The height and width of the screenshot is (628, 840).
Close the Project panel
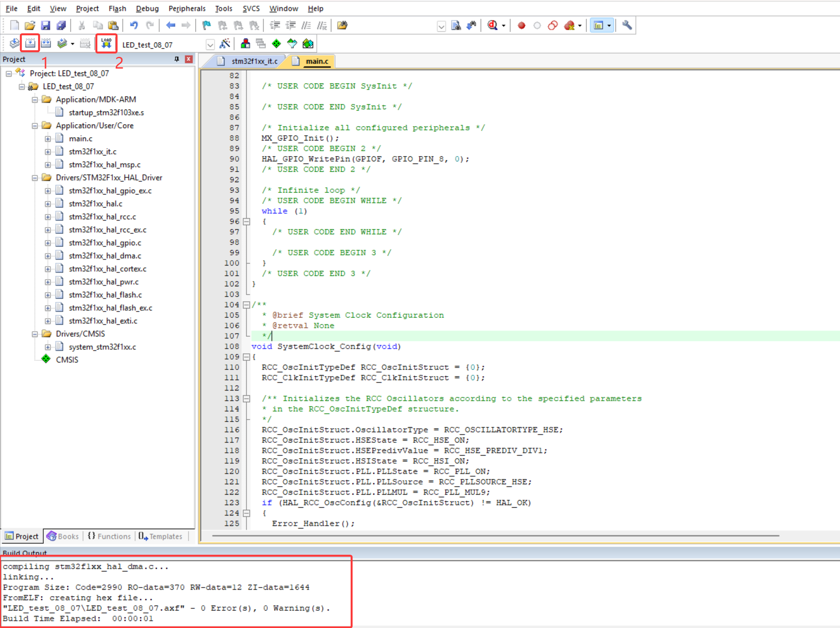(188, 59)
